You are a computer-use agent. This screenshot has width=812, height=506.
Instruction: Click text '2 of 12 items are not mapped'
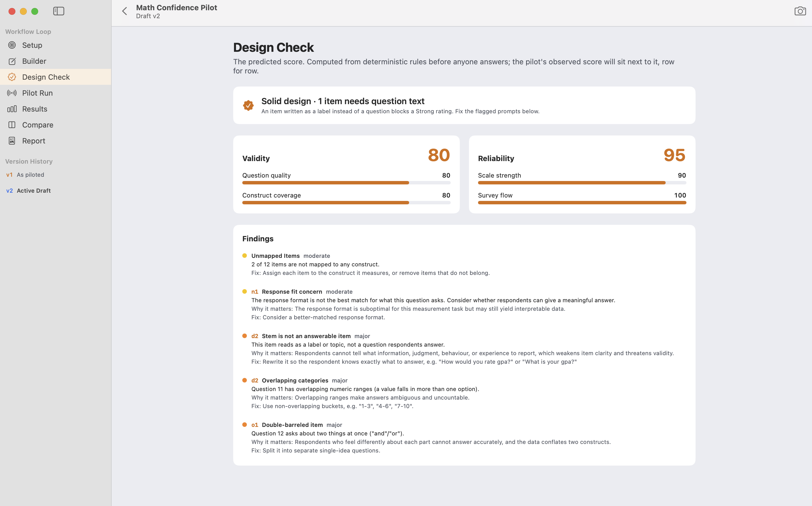tap(315, 264)
